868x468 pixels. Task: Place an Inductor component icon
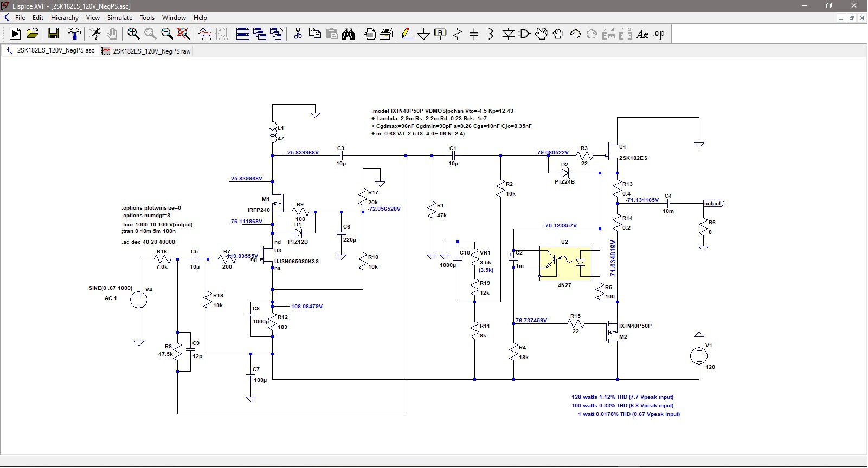pyautogui.click(x=491, y=34)
